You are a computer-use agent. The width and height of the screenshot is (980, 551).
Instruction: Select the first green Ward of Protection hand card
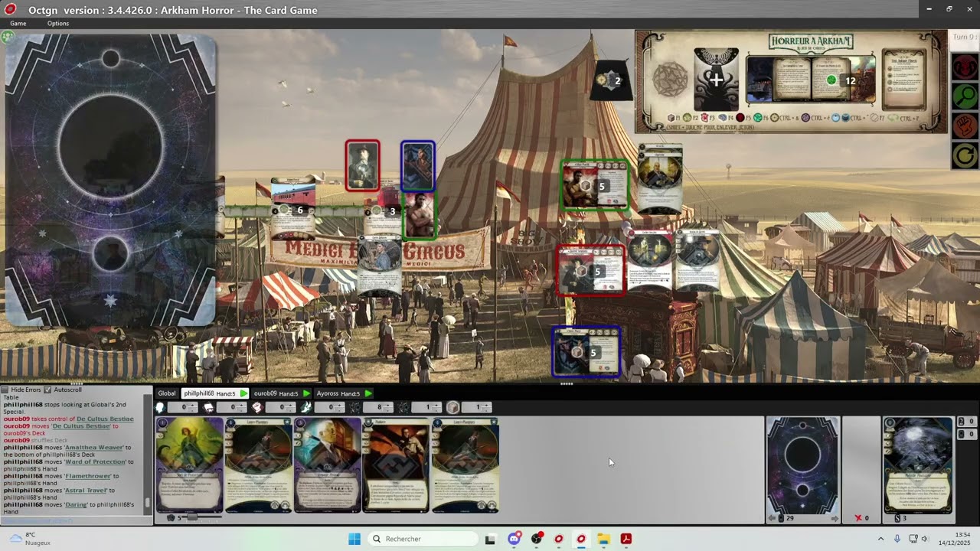[190, 465]
